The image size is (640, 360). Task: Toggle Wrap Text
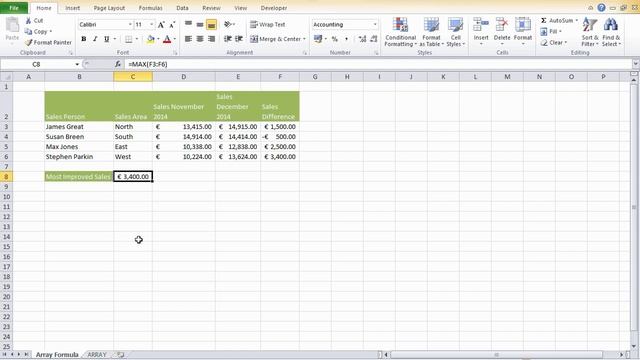(x=268, y=24)
